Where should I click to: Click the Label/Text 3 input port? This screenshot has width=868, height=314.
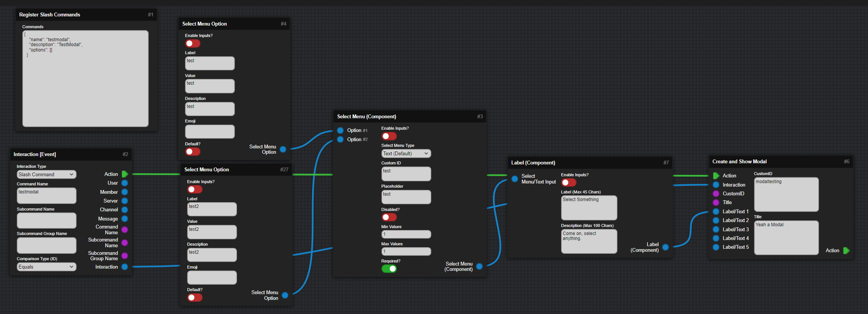coord(716,229)
